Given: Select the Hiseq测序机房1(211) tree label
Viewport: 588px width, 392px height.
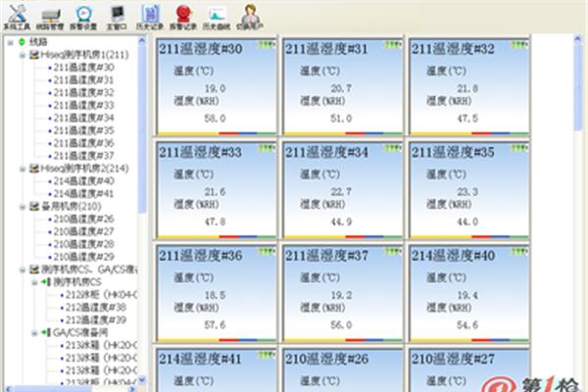Looking at the screenshot, I should click(84, 55).
